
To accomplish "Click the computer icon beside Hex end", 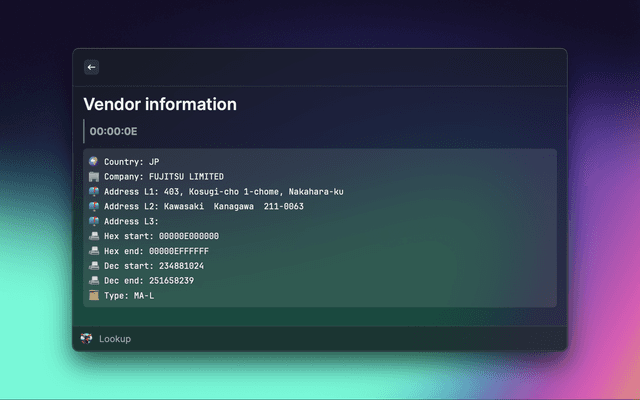I will [x=93, y=251].
